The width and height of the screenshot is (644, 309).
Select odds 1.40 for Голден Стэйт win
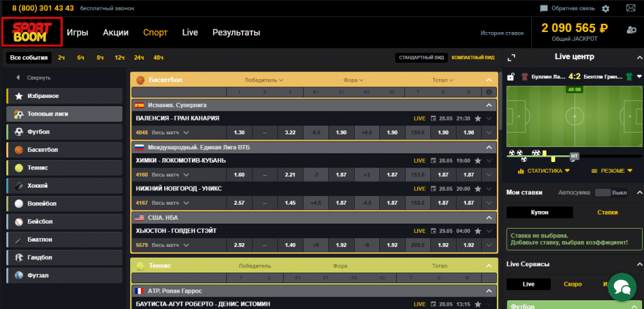coord(290,245)
